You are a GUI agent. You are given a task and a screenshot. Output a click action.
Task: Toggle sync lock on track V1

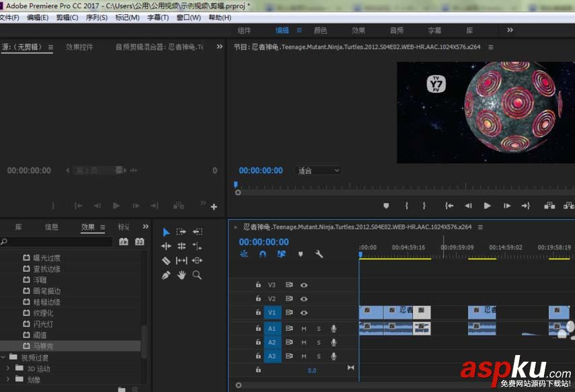pyautogui.click(x=289, y=313)
